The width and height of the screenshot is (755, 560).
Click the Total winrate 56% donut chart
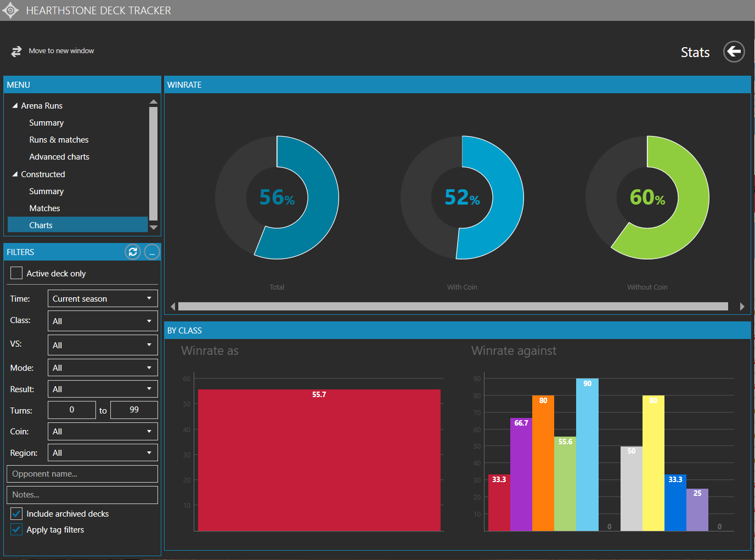tap(277, 197)
